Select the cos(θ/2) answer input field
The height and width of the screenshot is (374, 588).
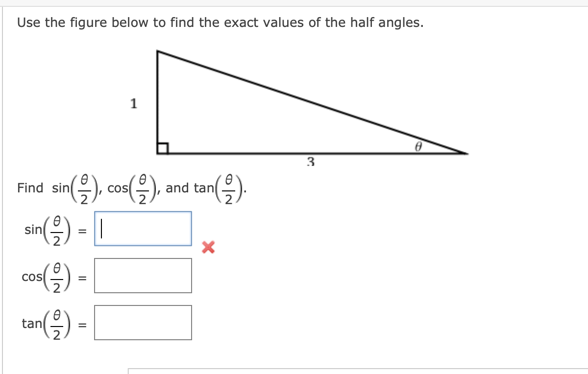(x=142, y=276)
